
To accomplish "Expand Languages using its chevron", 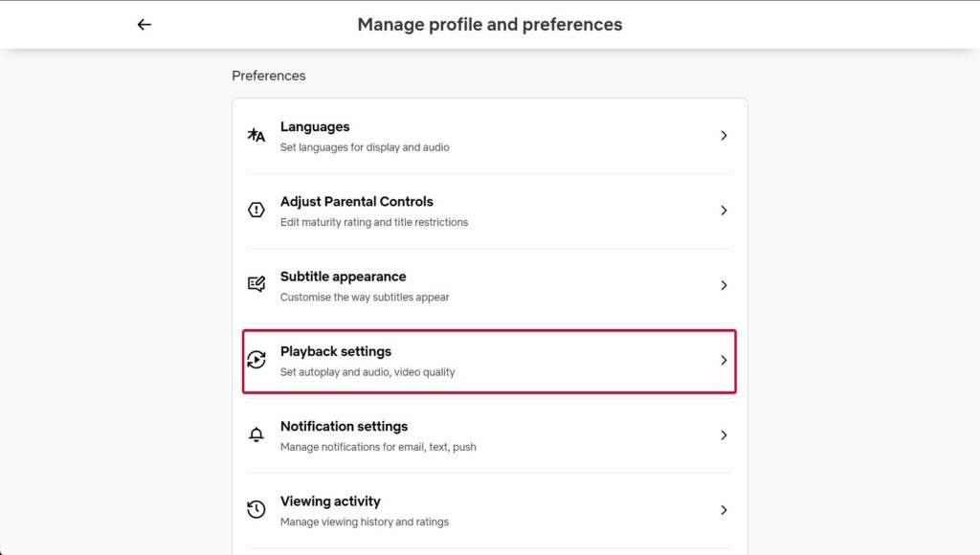I will click(x=725, y=135).
